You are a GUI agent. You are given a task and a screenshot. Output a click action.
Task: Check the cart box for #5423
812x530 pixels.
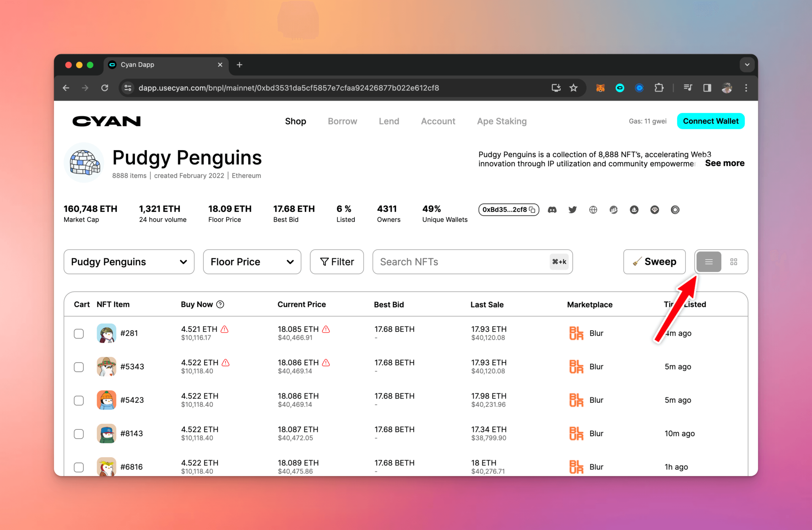click(x=79, y=400)
